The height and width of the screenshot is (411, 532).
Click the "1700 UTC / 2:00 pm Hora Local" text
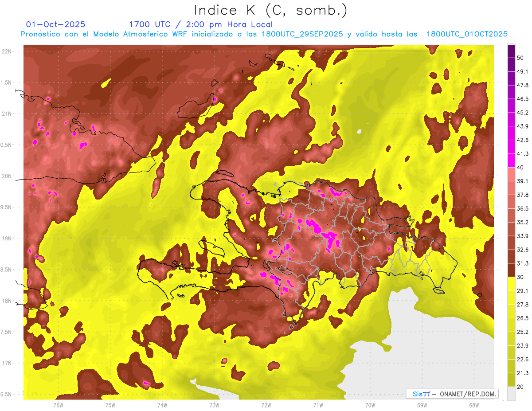[x=200, y=24]
